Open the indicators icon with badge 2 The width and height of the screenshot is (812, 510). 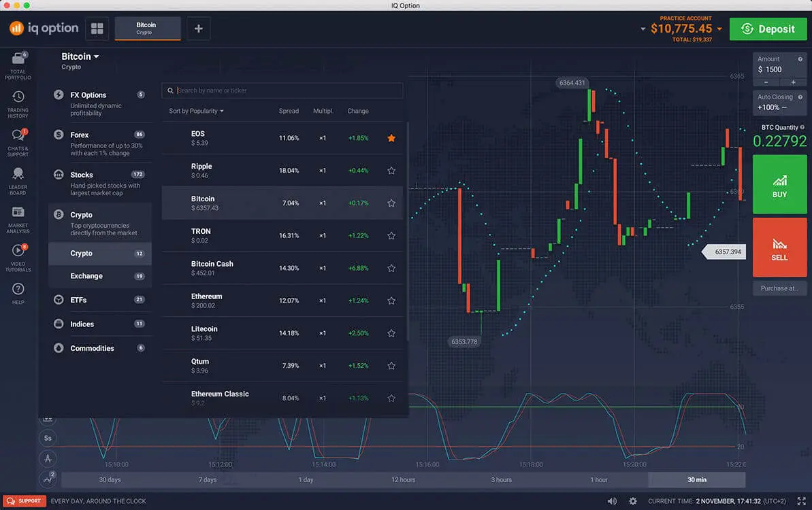pyautogui.click(x=48, y=479)
